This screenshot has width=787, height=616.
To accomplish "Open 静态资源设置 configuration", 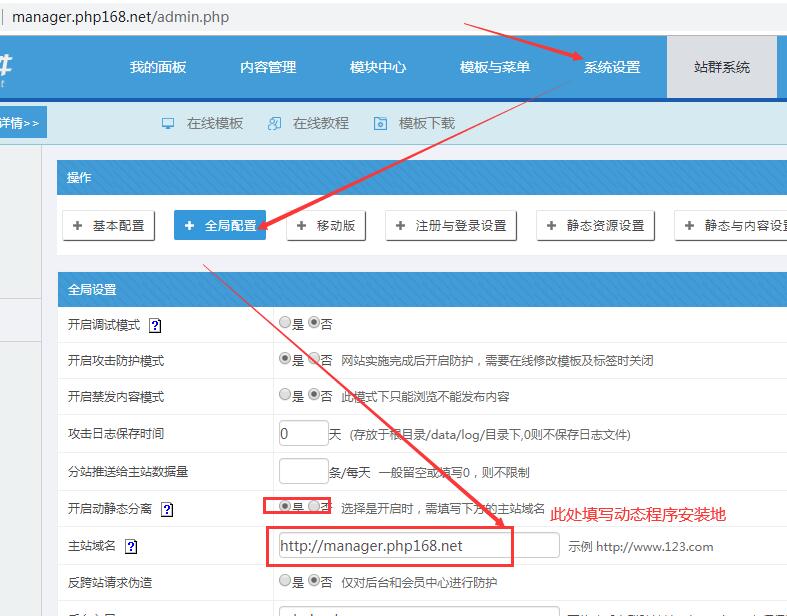I will (595, 226).
